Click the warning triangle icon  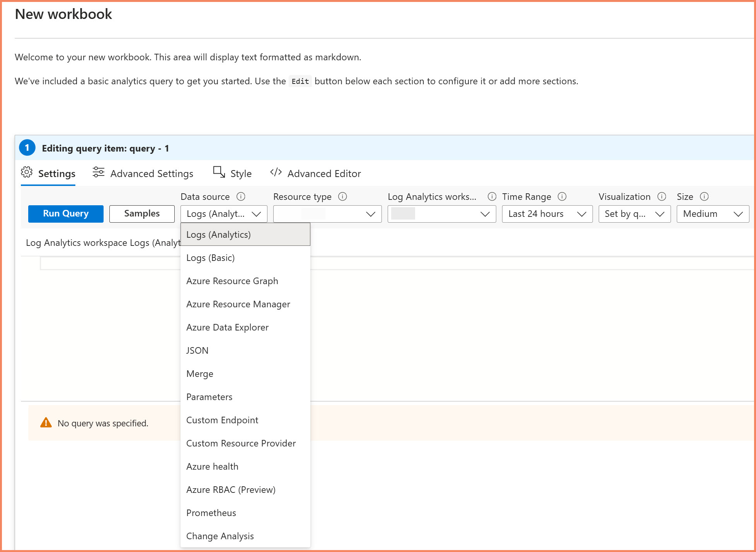[46, 423]
